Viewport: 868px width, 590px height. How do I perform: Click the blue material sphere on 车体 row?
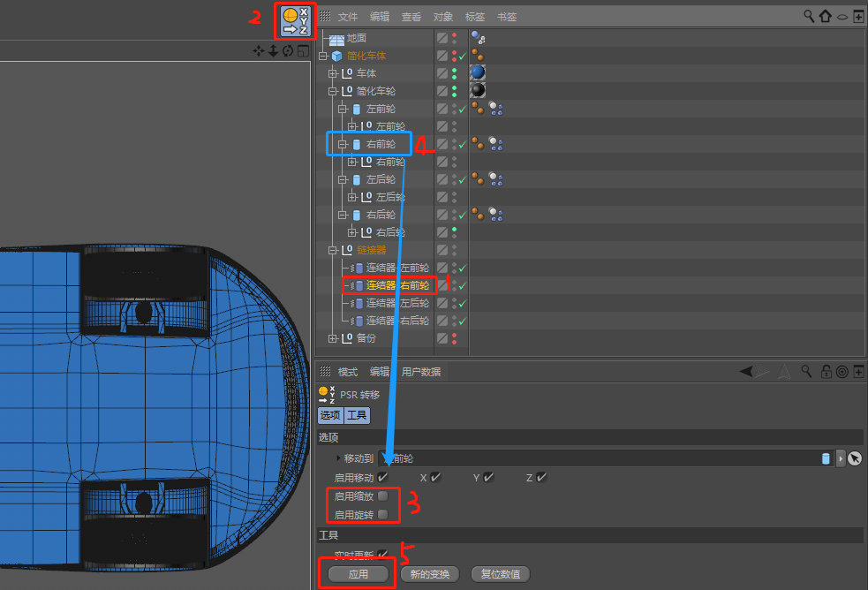478,72
